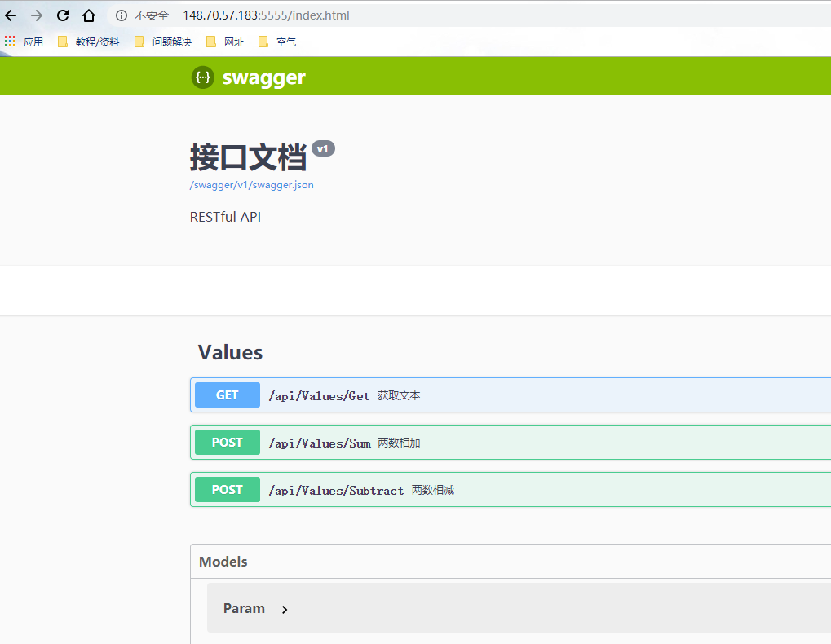831x644 pixels.
Task: Click the browser back arrow
Action: click(x=11, y=15)
